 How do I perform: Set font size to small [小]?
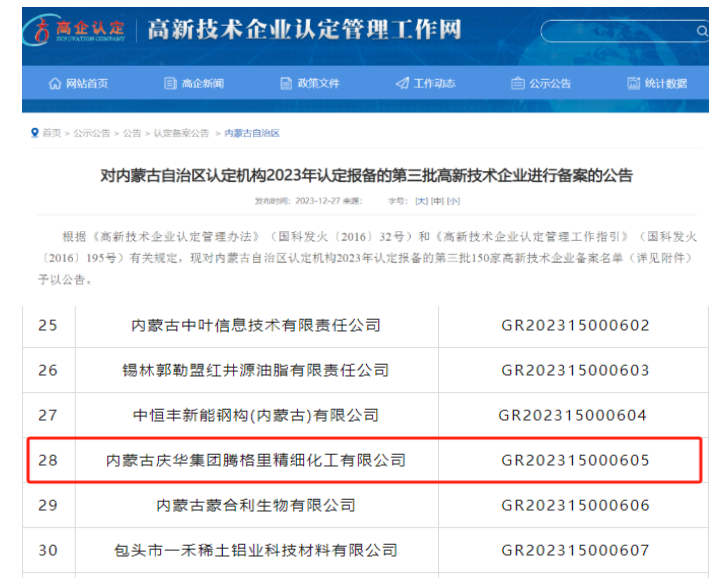click(x=453, y=201)
